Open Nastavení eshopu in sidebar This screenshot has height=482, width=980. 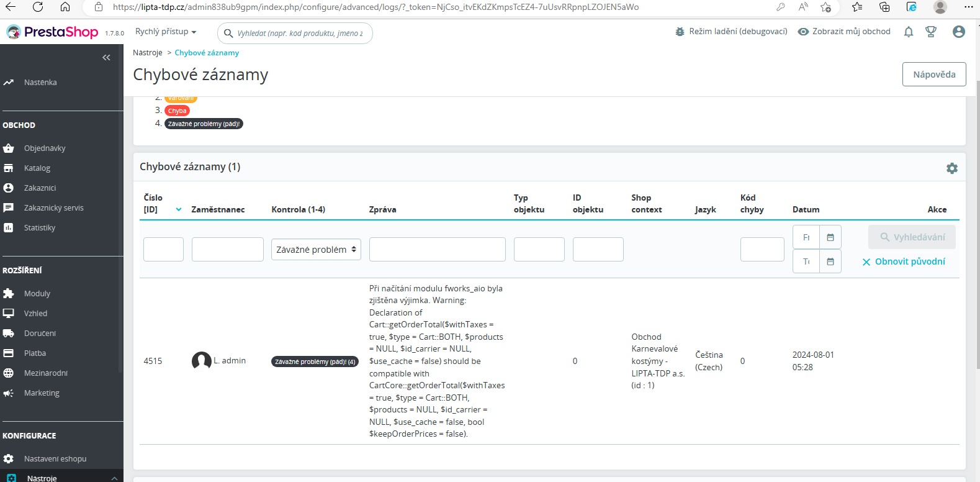[55, 458]
